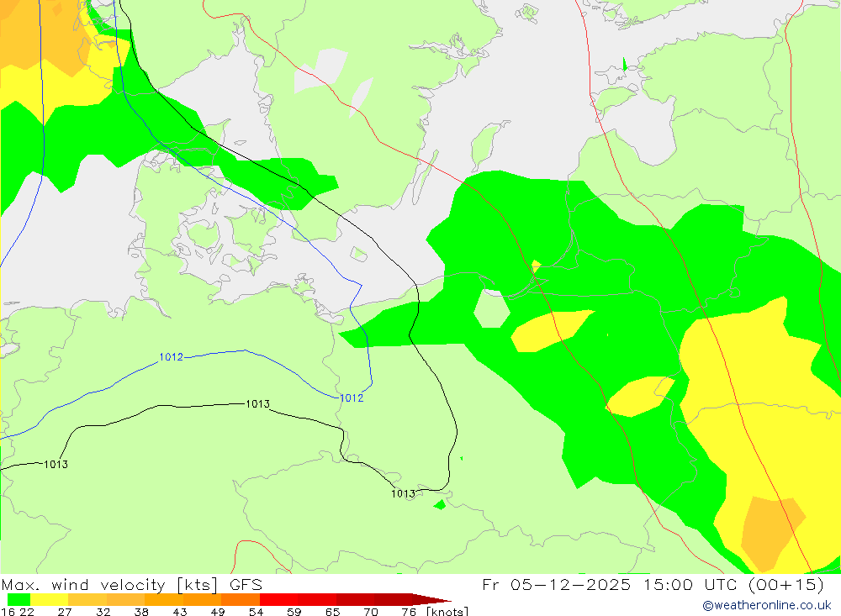Click legend value '32'
The image size is (841, 616).
click(x=103, y=612)
